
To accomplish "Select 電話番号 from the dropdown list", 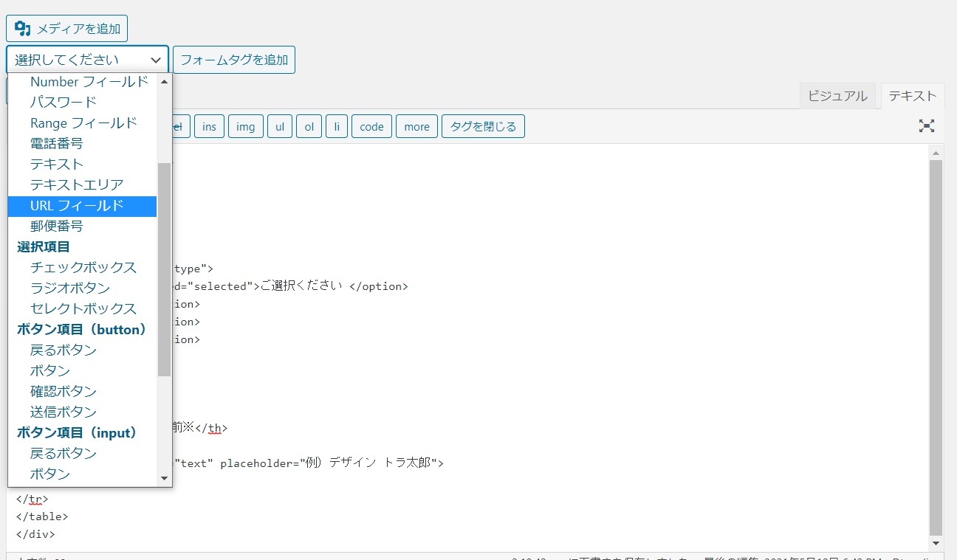I will [x=57, y=144].
